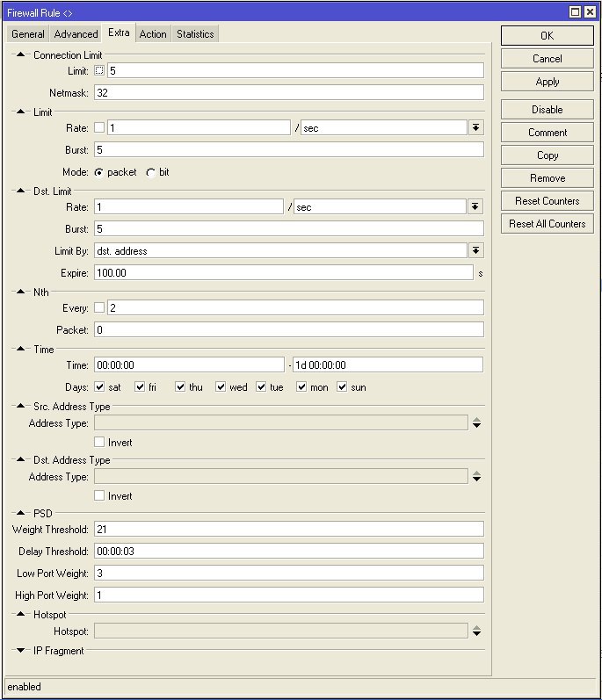Screen dimensions: 602x700
Task: Click the Low Port Weight field
Action: [289, 574]
